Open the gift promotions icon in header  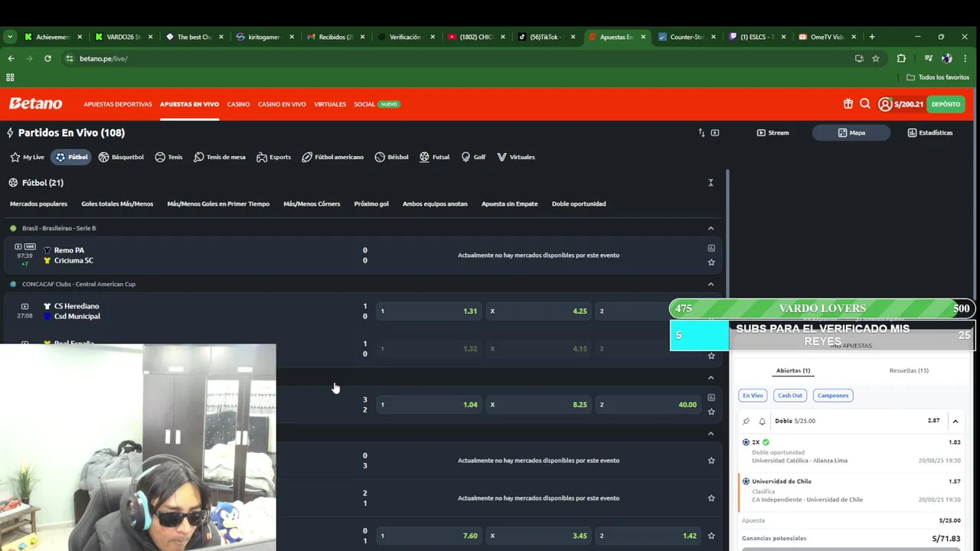[848, 104]
